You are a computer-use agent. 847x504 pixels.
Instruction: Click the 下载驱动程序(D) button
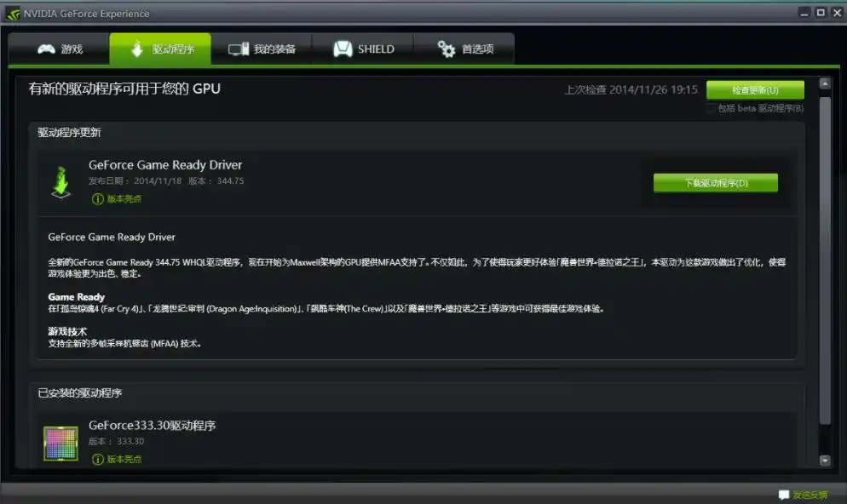point(716,183)
